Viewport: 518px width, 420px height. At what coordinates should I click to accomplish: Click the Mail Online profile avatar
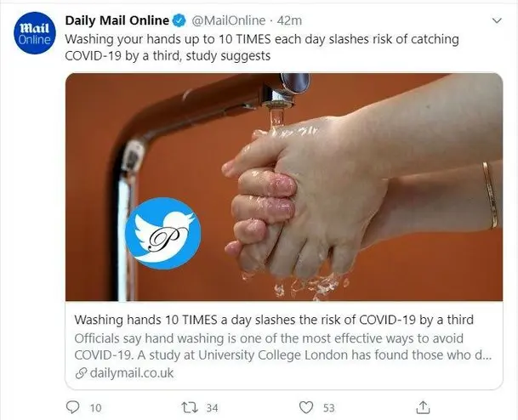click(x=35, y=33)
